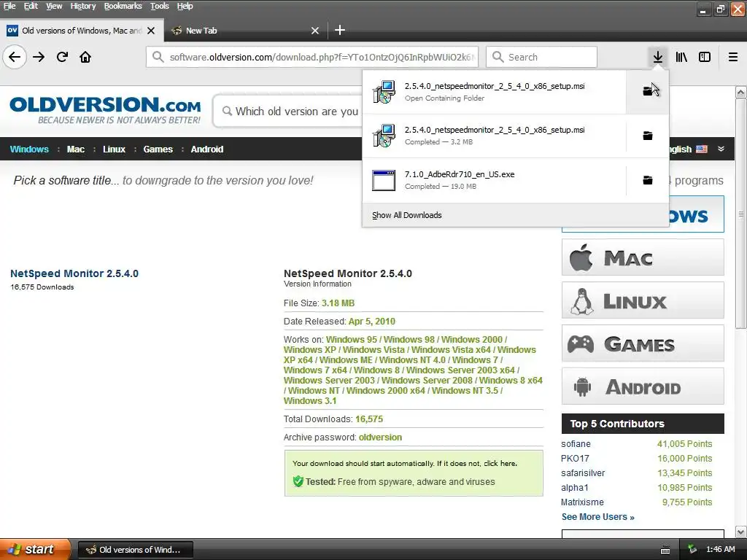The image size is (747, 560).
Task: Open the Edit menu
Action: click(x=31, y=6)
